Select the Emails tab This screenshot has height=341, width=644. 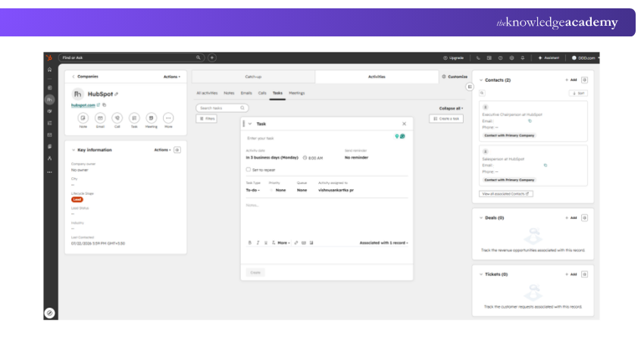[x=246, y=93]
